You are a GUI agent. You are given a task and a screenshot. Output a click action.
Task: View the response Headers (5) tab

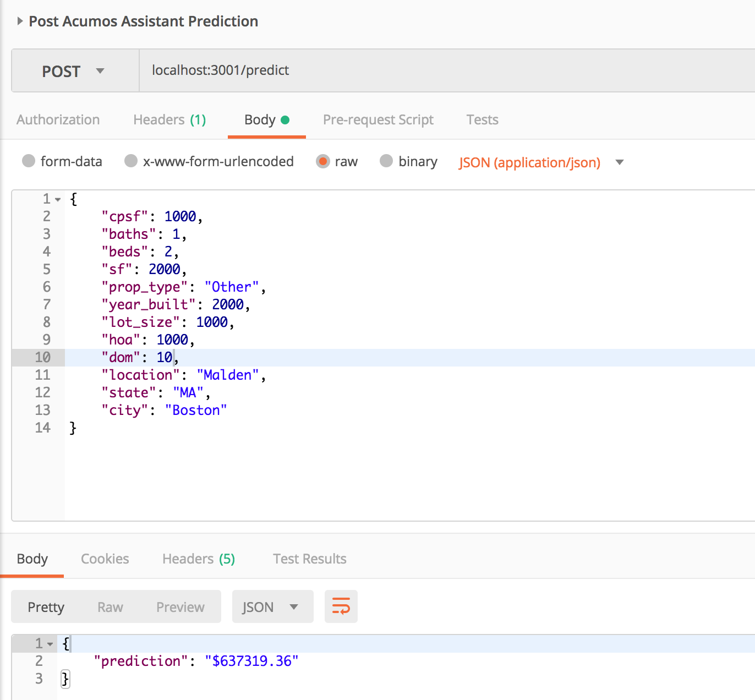click(x=198, y=559)
